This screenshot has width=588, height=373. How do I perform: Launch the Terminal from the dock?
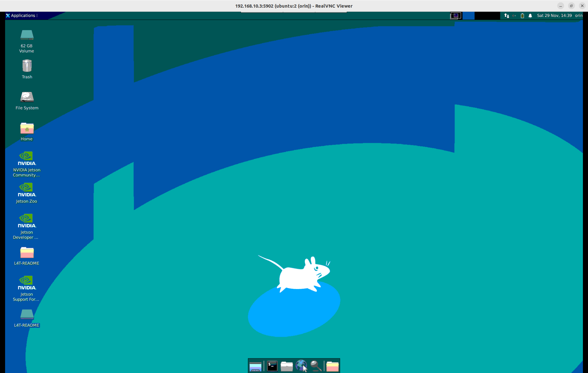coord(272,366)
